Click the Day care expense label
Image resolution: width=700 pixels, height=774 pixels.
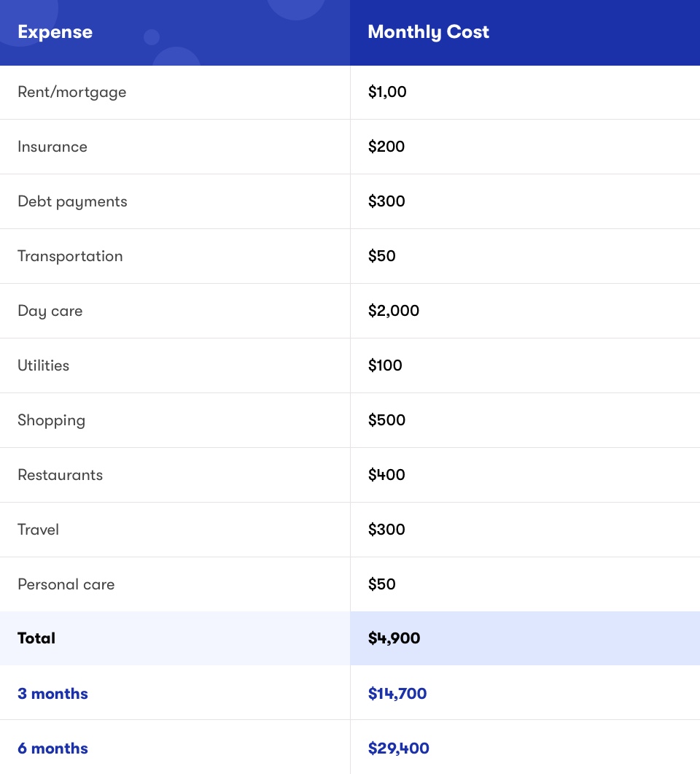(x=50, y=311)
